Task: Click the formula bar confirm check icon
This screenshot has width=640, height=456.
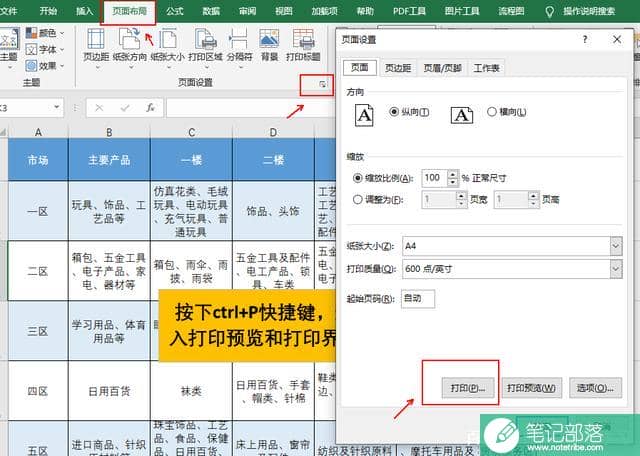Action: (x=125, y=108)
